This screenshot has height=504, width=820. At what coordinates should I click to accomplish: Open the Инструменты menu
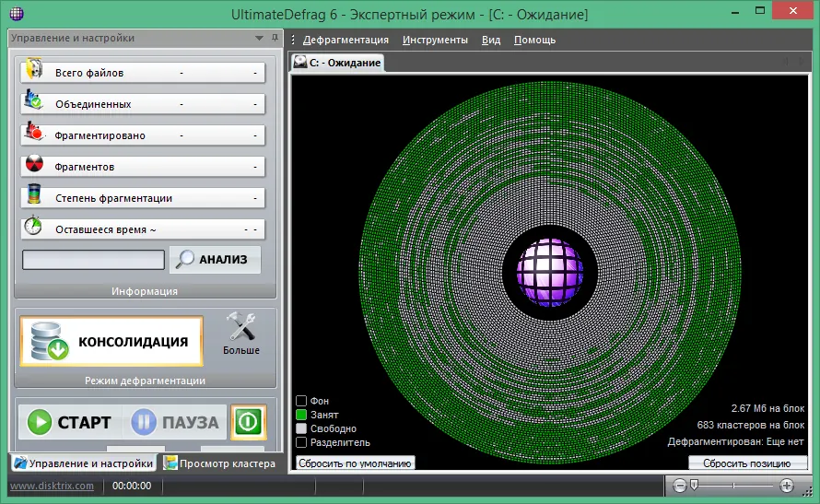(x=435, y=40)
